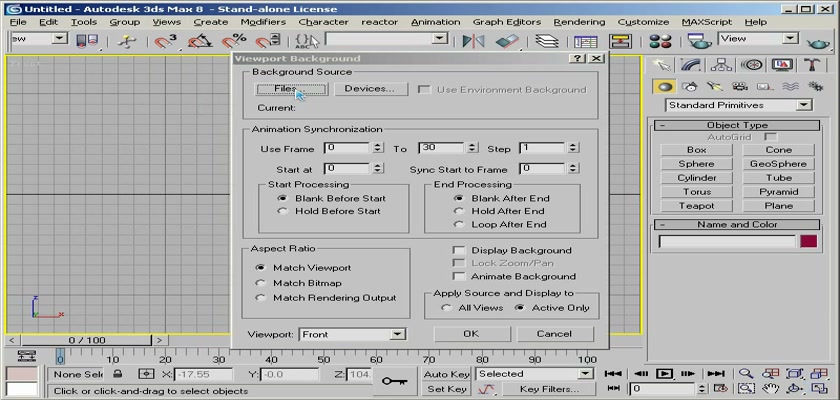The width and height of the screenshot is (840, 400).
Task: Click the Mirror tool icon
Action: coord(474,41)
